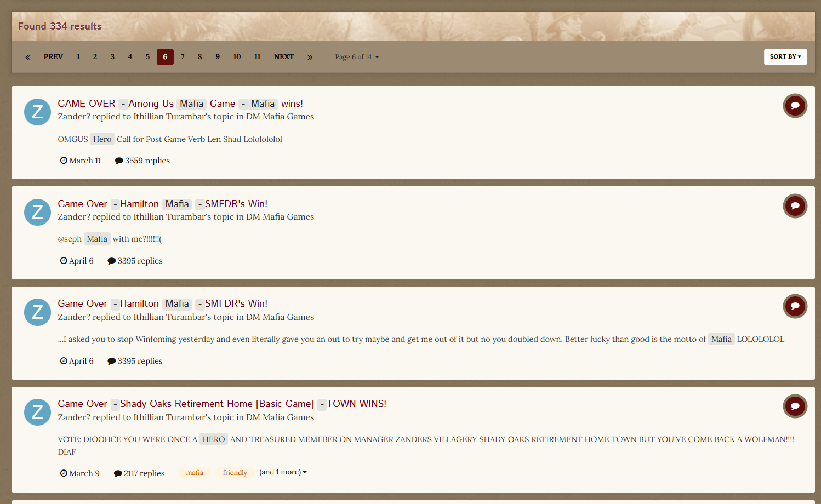Go to page 7 of results
The width and height of the screenshot is (821, 504).
click(x=183, y=57)
